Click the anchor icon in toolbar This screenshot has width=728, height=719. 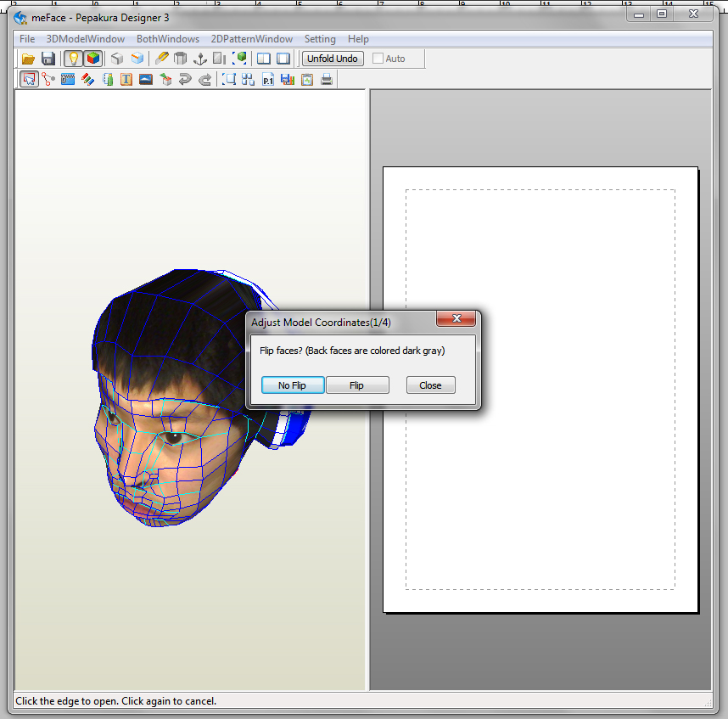[200, 59]
